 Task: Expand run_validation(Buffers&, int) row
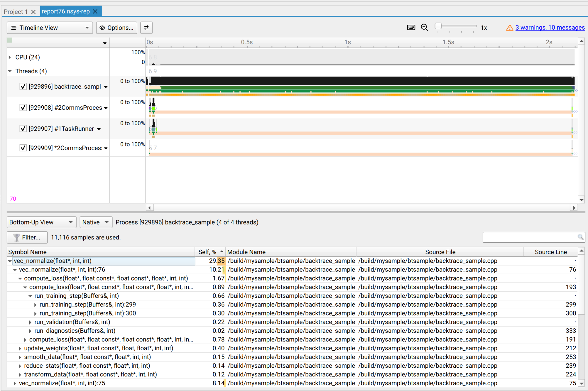[x=30, y=322]
